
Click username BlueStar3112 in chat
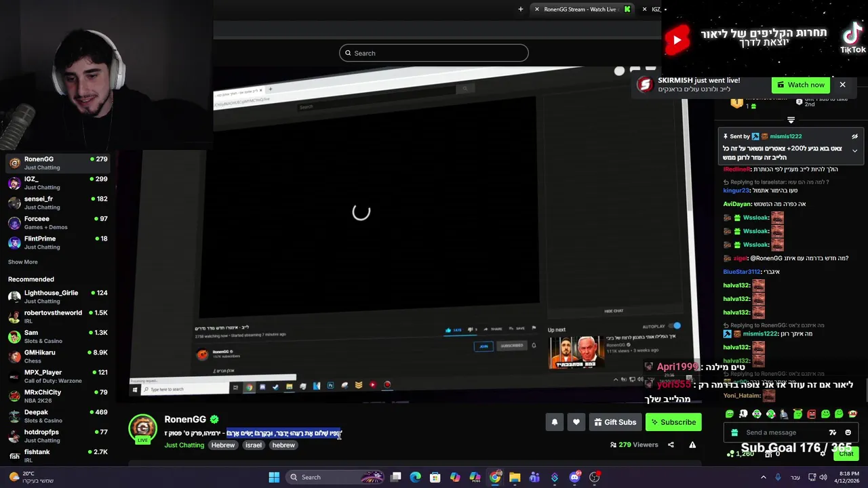point(742,272)
